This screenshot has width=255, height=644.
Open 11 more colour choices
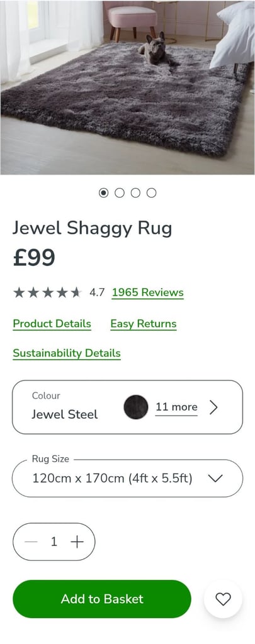176,407
